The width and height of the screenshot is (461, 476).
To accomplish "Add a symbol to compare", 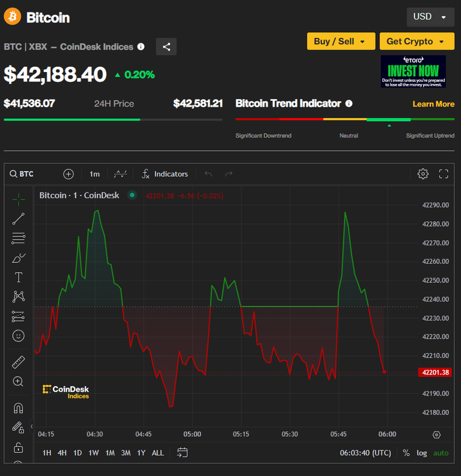I will [x=69, y=174].
